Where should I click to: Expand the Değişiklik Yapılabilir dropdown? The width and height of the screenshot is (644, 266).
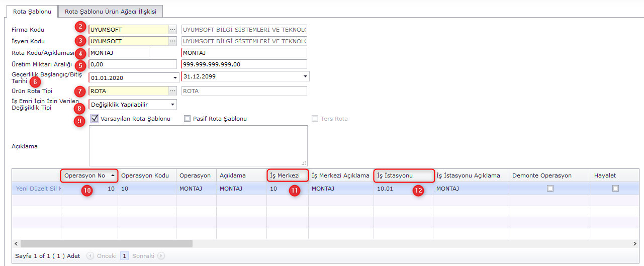point(172,105)
